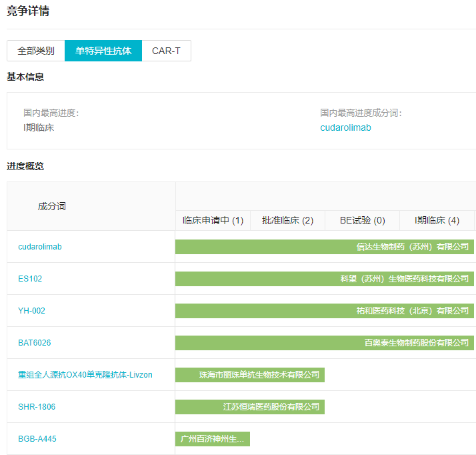Open the BAT6026 ingredient link
476x455 pixels.
click(x=34, y=343)
